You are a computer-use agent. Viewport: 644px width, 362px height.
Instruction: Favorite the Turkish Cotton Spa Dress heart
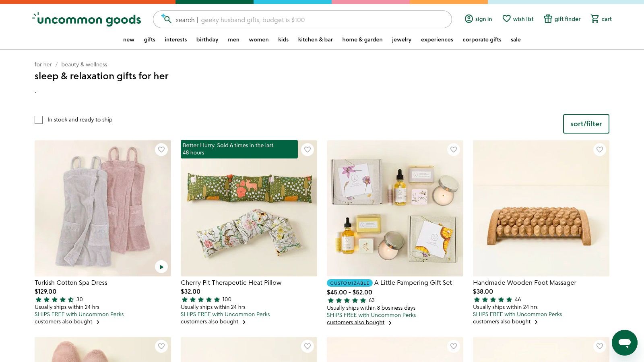pos(161,150)
